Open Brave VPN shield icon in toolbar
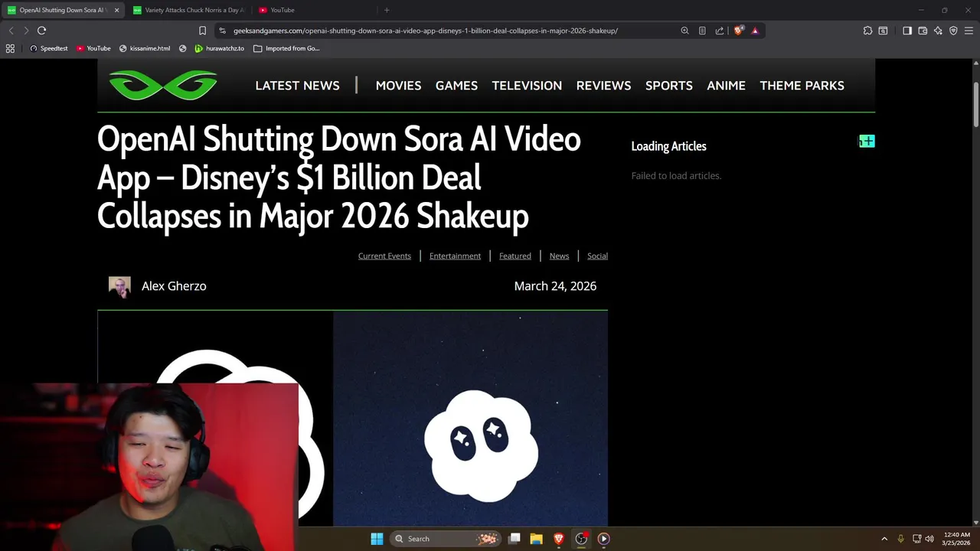Viewport: 980px width, 551px height. click(953, 31)
